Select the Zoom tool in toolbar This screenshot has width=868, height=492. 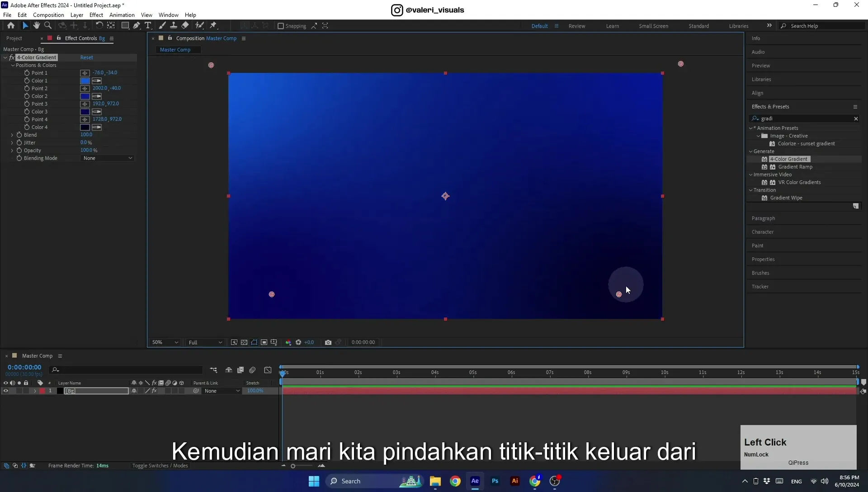(x=48, y=26)
